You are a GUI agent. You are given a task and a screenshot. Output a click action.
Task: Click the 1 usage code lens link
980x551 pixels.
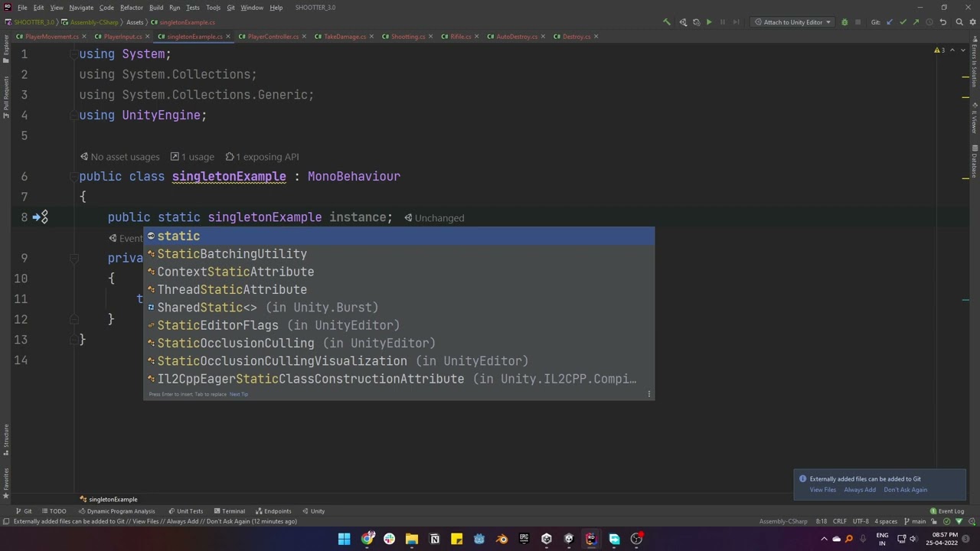192,157
